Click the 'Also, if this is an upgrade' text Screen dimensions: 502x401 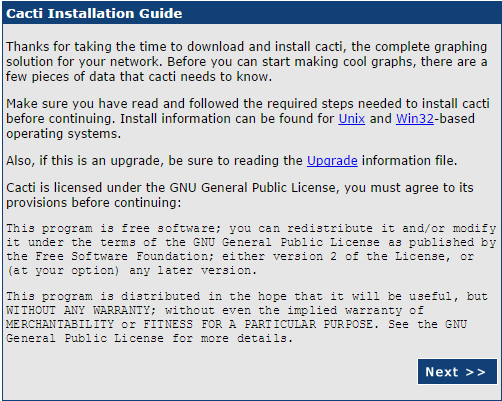coord(232,161)
